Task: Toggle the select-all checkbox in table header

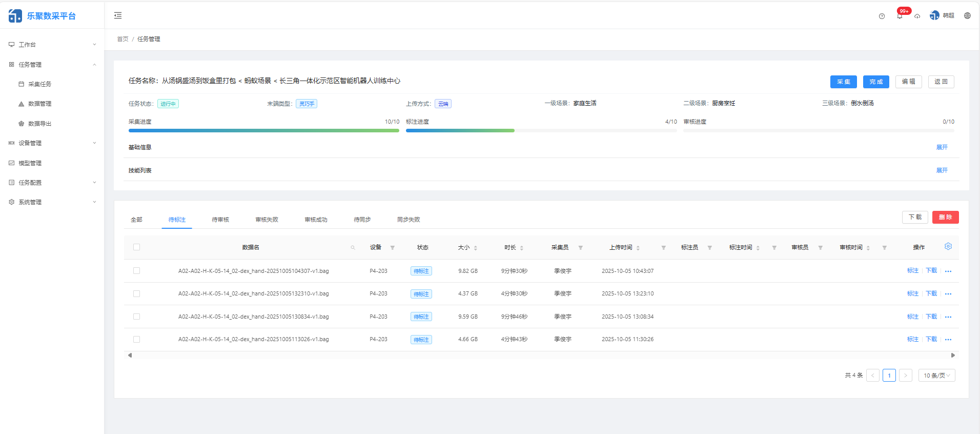Action: pyautogui.click(x=136, y=247)
